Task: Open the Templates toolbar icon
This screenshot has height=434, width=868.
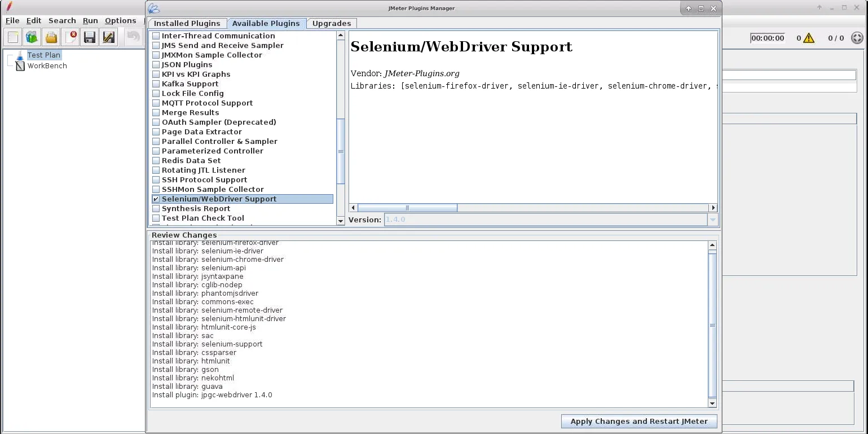Action: pyautogui.click(x=32, y=38)
